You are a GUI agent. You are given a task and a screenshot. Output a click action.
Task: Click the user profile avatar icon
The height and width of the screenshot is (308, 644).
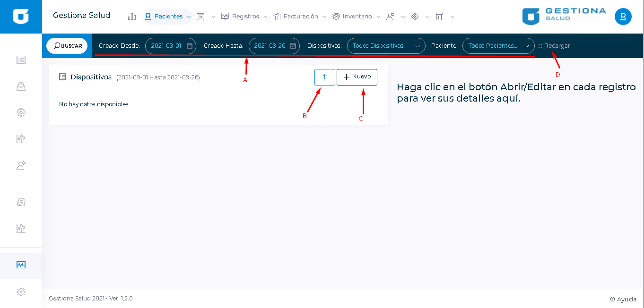(x=623, y=17)
